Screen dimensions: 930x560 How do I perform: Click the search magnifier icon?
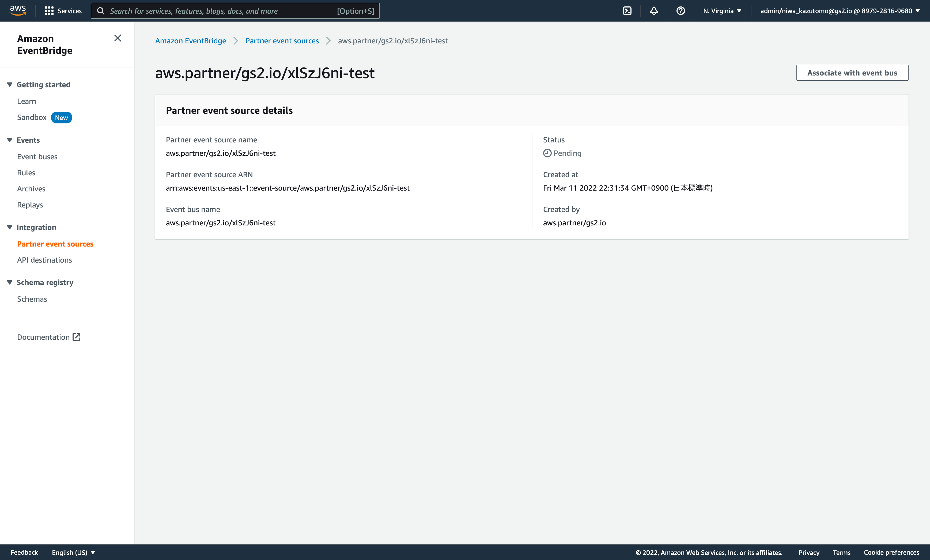[x=101, y=11]
